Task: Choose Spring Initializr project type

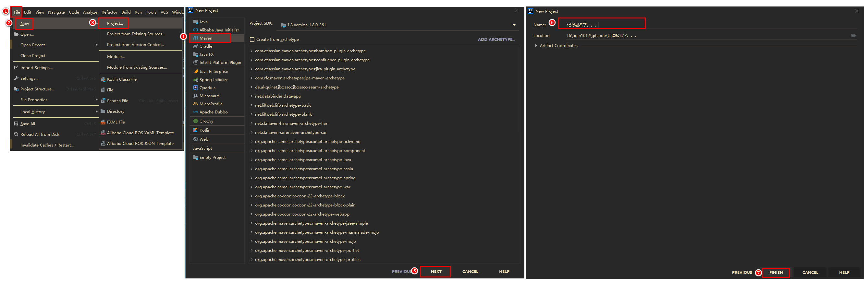Action: 217,79
